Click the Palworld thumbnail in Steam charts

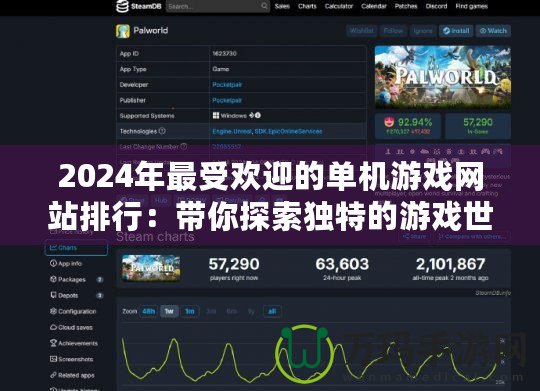pyautogui.click(x=151, y=268)
